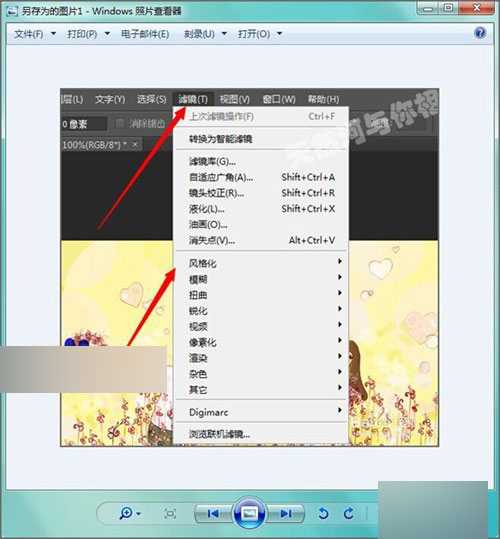The width and height of the screenshot is (500, 539).
Task: Choose 油画(O)... filter
Action: point(262,225)
